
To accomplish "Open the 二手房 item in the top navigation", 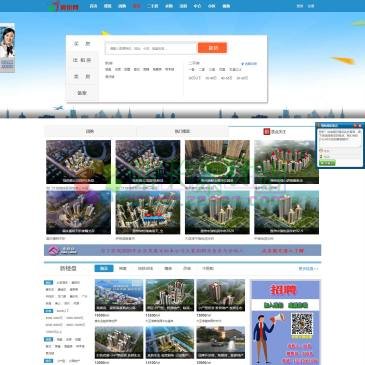I will (152, 6).
